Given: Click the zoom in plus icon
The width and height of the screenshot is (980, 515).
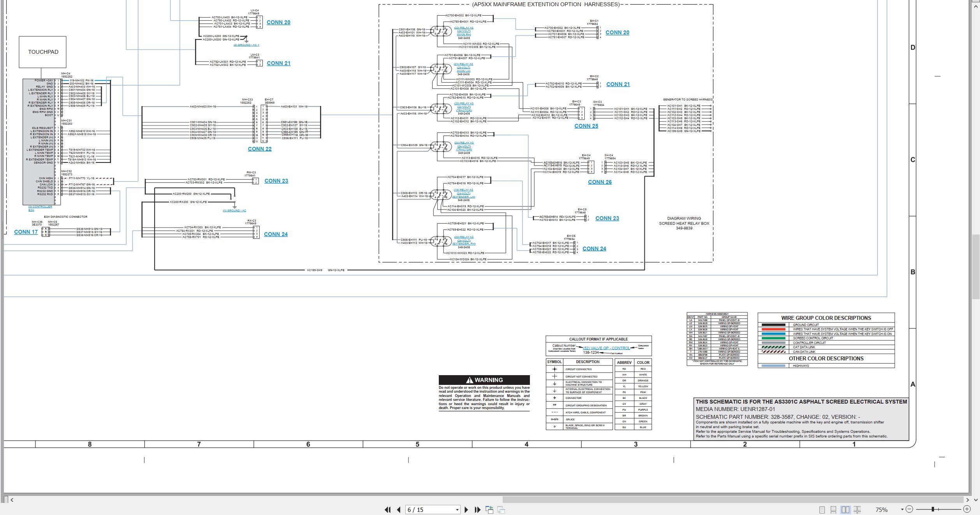Looking at the screenshot, I should 967,509.
